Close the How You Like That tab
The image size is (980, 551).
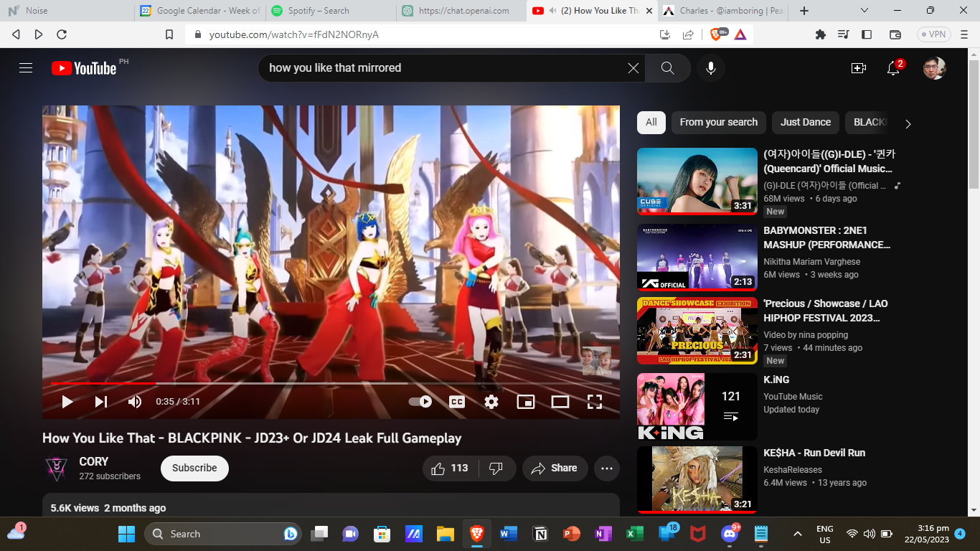[x=649, y=11]
